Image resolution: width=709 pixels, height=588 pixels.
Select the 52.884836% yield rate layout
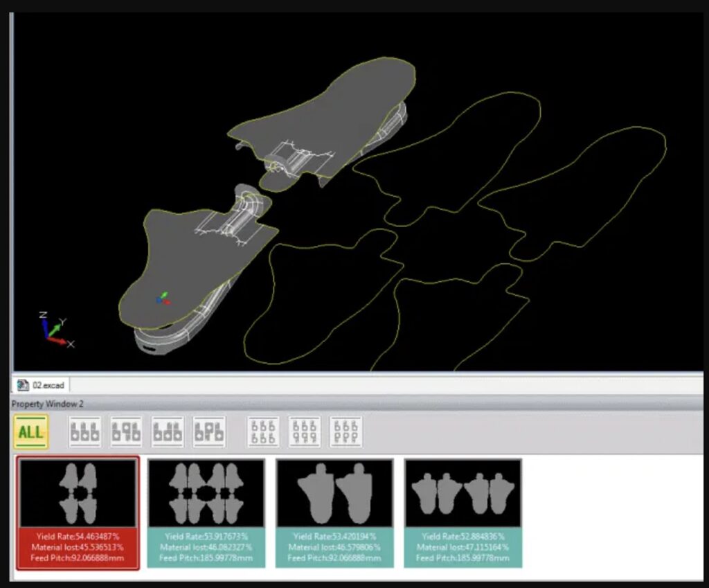pos(463,493)
